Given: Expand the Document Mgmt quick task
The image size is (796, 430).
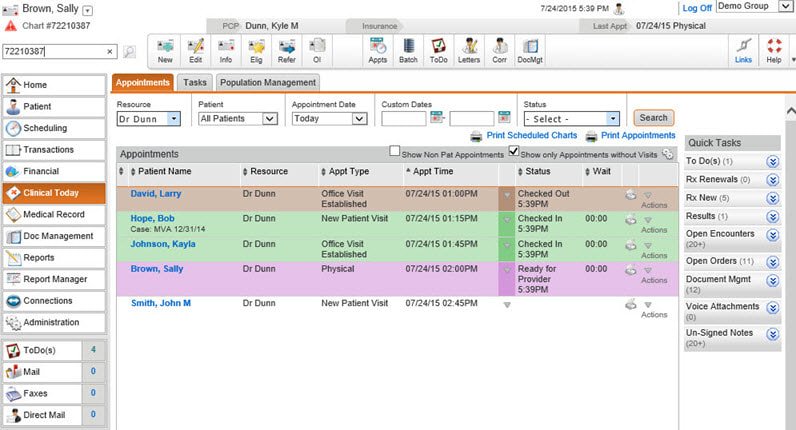Looking at the screenshot, I should 773,281.
